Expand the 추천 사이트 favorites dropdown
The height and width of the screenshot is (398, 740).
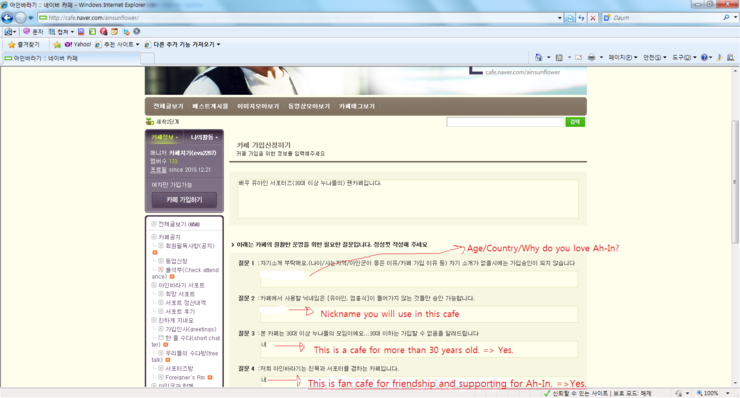(x=118, y=44)
